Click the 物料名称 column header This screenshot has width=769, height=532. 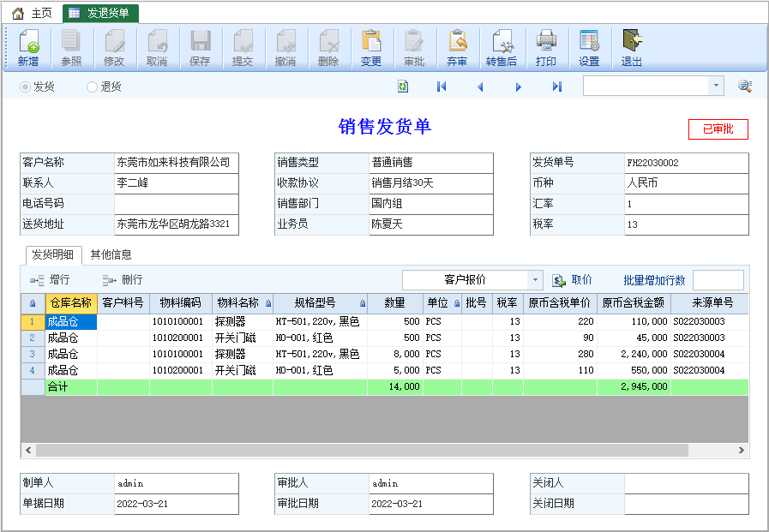(243, 303)
